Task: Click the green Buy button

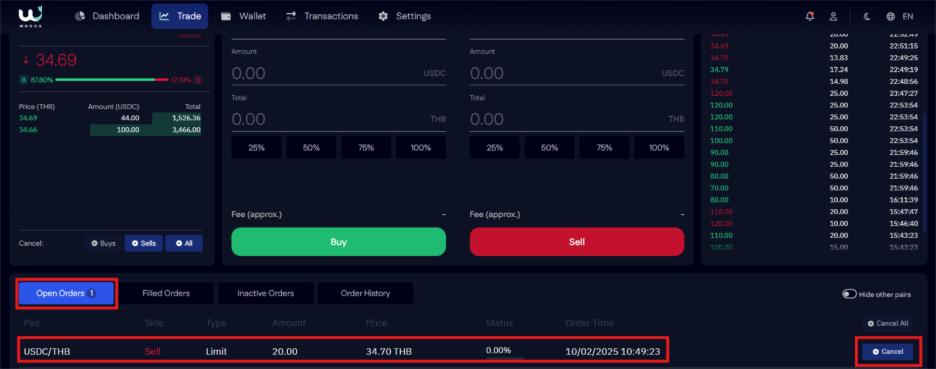Action: pos(338,242)
